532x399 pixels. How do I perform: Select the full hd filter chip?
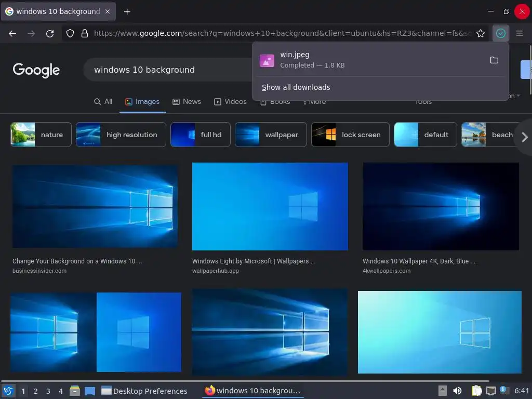[201, 135]
